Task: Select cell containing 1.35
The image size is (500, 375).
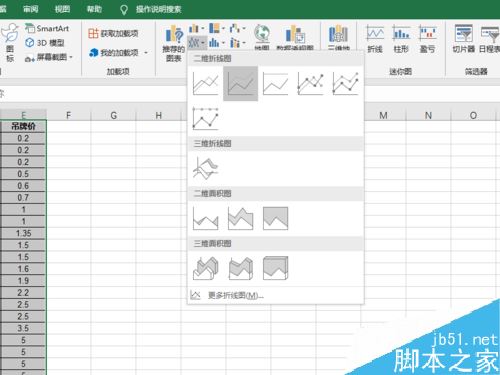Action: [x=23, y=233]
